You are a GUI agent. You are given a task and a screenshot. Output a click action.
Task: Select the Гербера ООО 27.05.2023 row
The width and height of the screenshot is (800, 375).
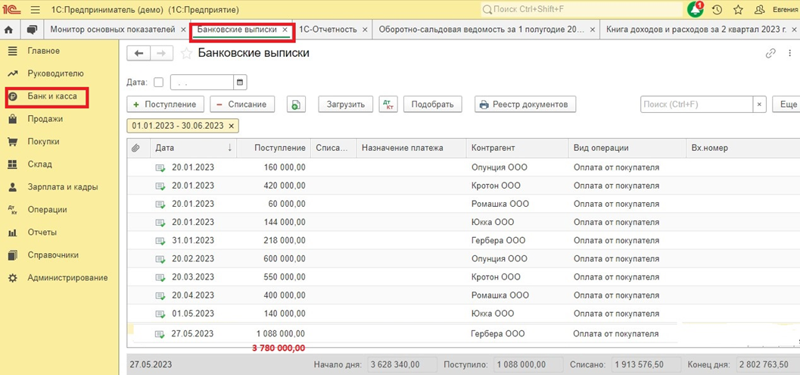pos(463,334)
